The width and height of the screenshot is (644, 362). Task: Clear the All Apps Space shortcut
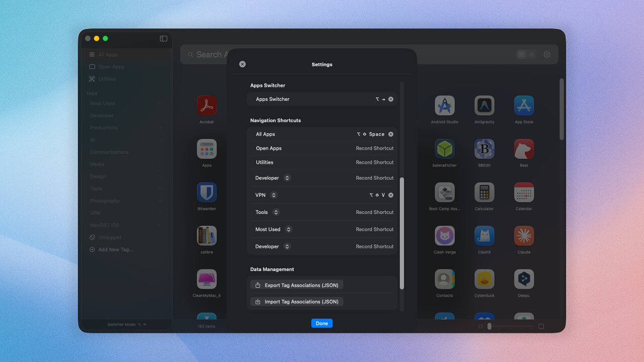[x=391, y=134]
